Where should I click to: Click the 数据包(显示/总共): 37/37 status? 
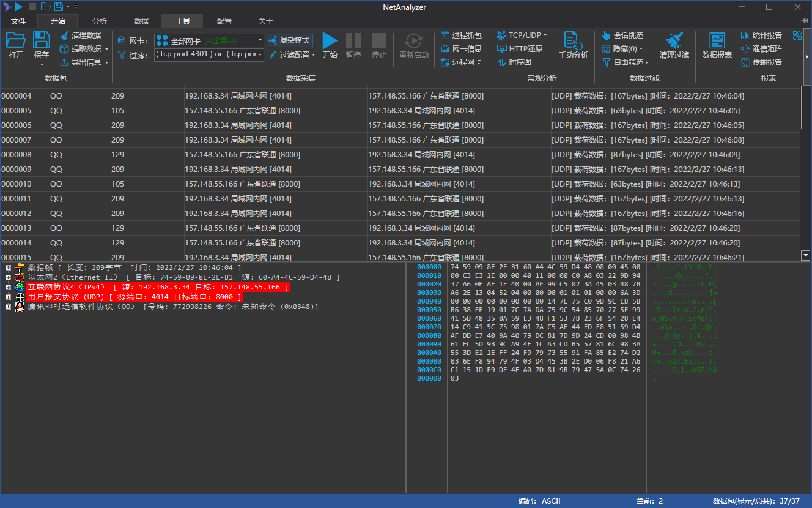click(756, 501)
